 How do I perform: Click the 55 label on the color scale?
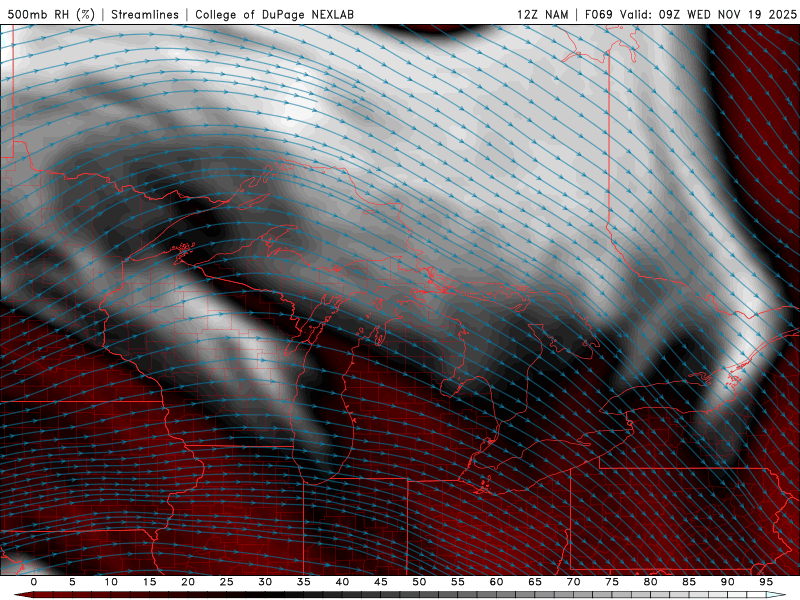coord(458,582)
